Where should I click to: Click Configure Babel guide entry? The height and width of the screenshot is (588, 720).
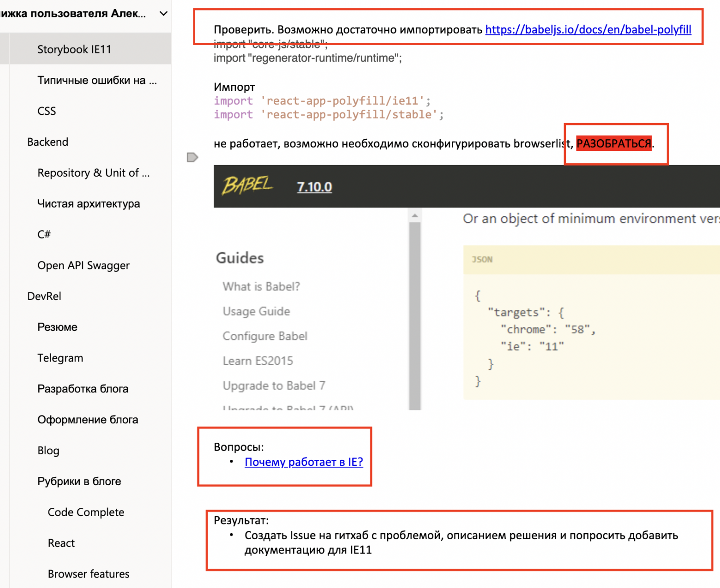click(265, 336)
